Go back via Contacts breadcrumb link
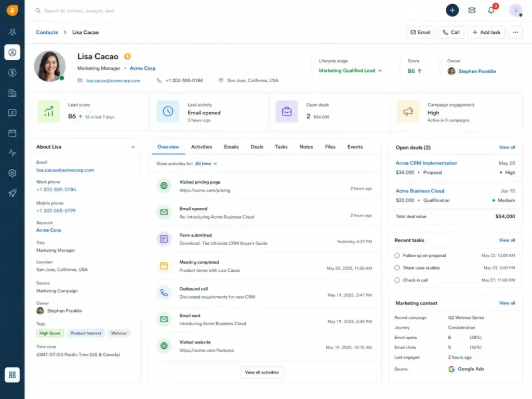Viewport: 532px width, 399px height. tap(47, 32)
